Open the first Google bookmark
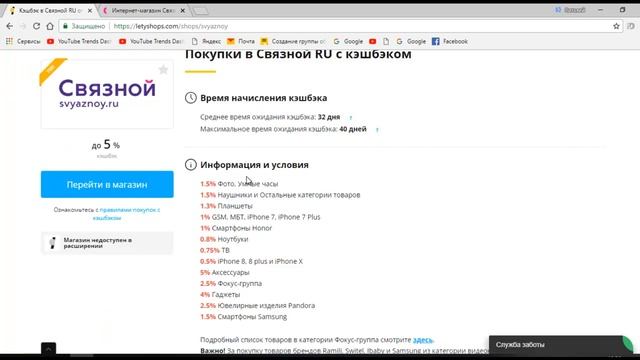The width and height of the screenshot is (640, 360). (348, 41)
